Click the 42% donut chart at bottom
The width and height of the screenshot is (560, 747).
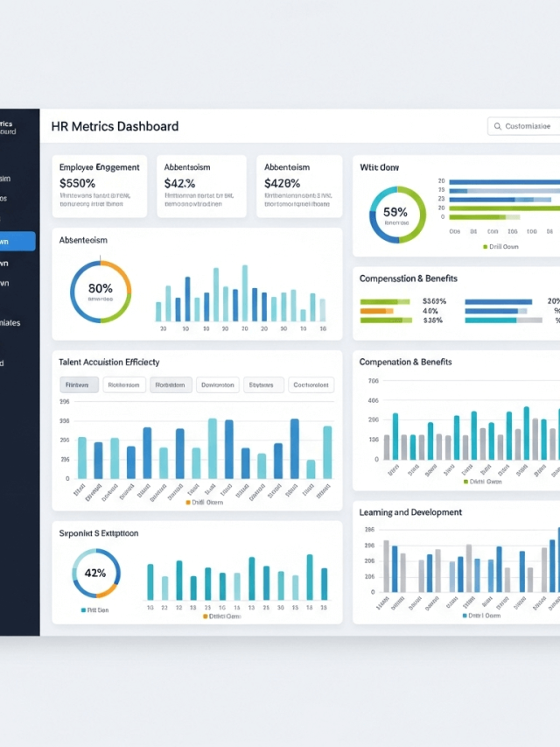pyautogui.click(x=95, y=574)
